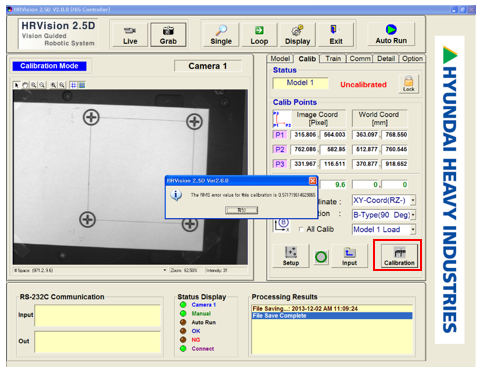Click the P1 point button

pyautogui.click(x=280, y=135)
